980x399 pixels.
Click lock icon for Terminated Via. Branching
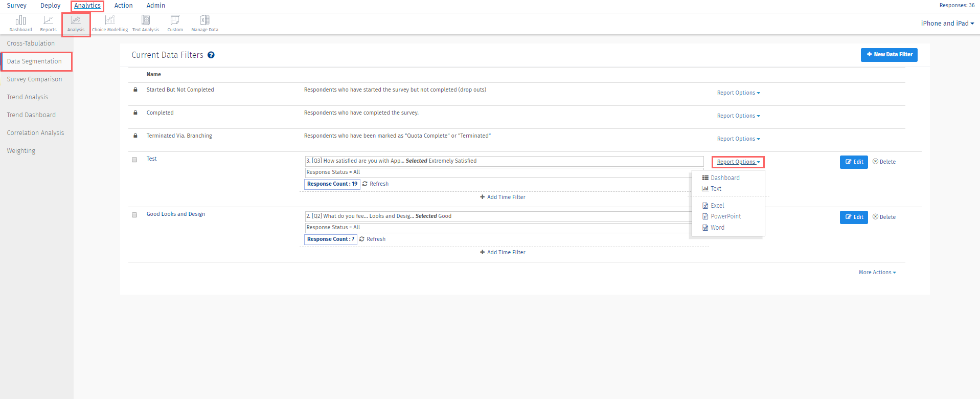[135, 136]
